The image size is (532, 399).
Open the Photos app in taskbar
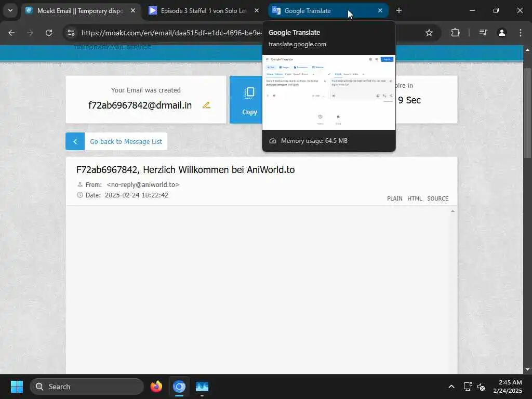(202, 387)
